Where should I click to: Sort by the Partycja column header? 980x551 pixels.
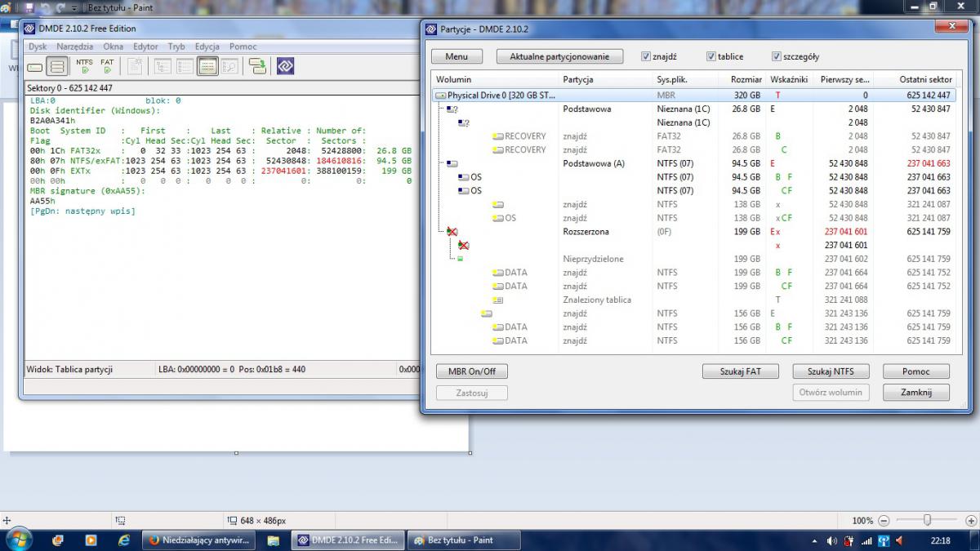click(605, 80)
